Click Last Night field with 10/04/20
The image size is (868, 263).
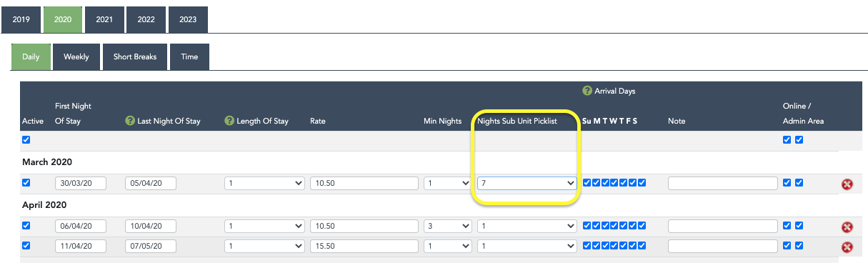click(x=151, y=227)
